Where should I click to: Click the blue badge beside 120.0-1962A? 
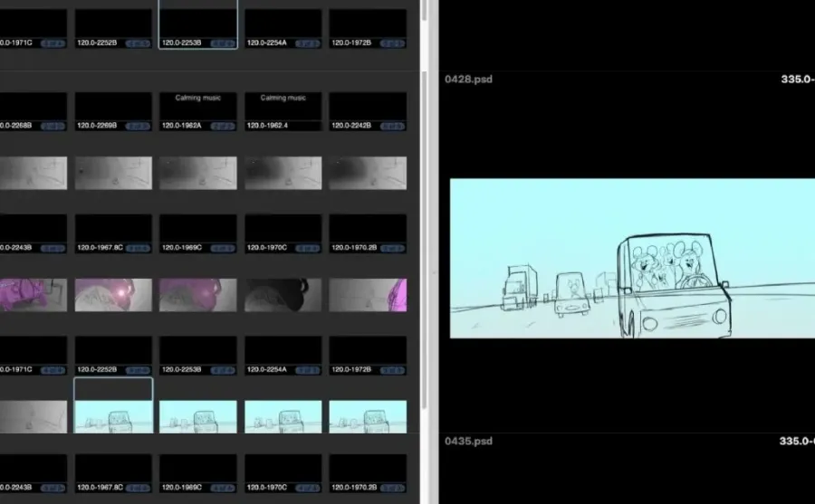223,127
